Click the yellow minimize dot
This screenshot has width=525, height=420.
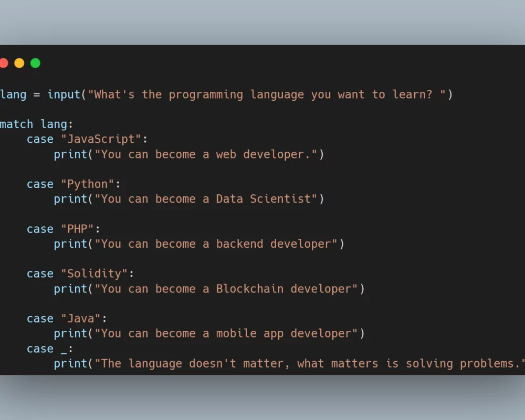[x=19, y=63]
